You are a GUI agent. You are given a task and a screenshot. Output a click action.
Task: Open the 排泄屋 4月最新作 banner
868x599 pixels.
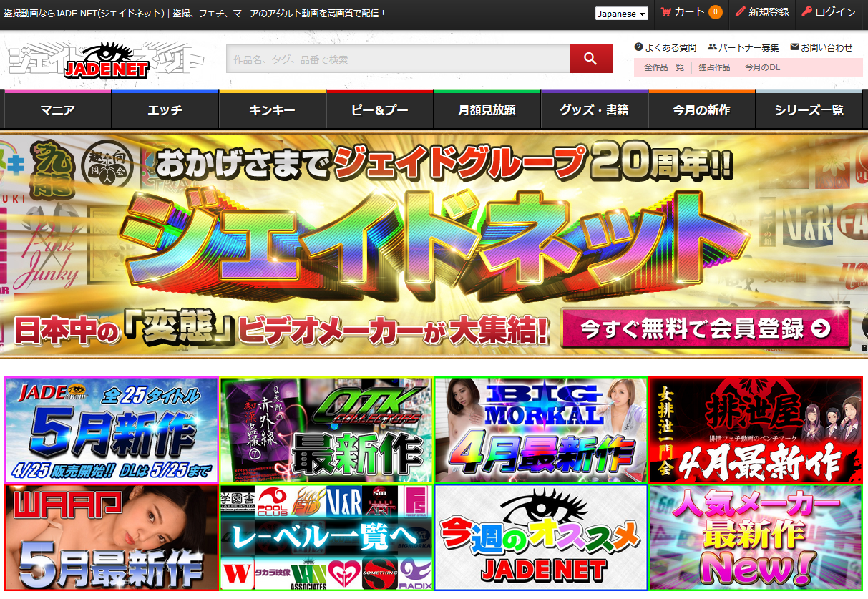point(756,430)
